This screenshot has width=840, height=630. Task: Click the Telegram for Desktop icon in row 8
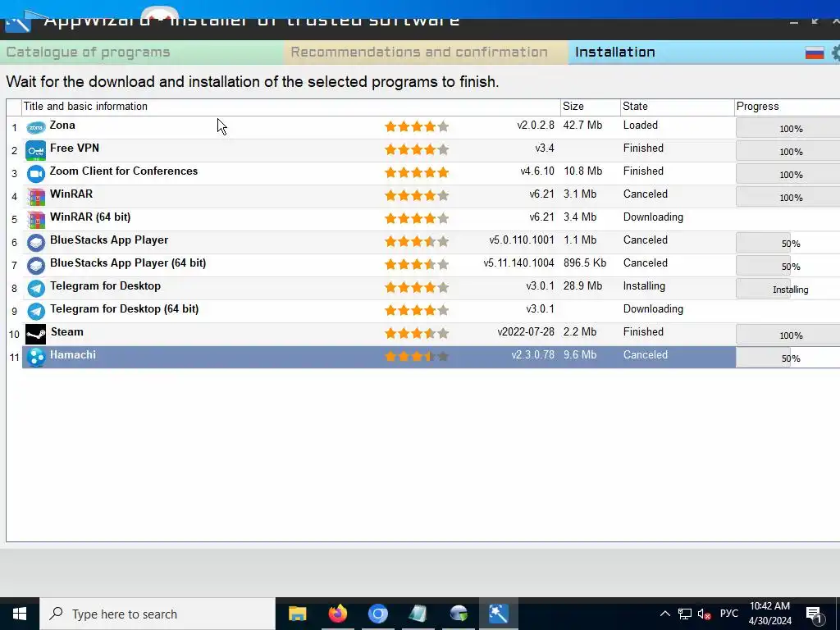point(36,289)
